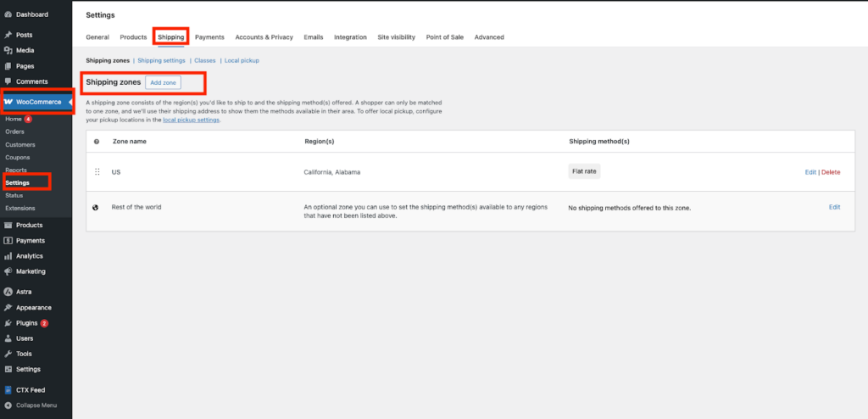Click the Analytics bar chart icon
The image size is (868, 419).
(8, 256)
